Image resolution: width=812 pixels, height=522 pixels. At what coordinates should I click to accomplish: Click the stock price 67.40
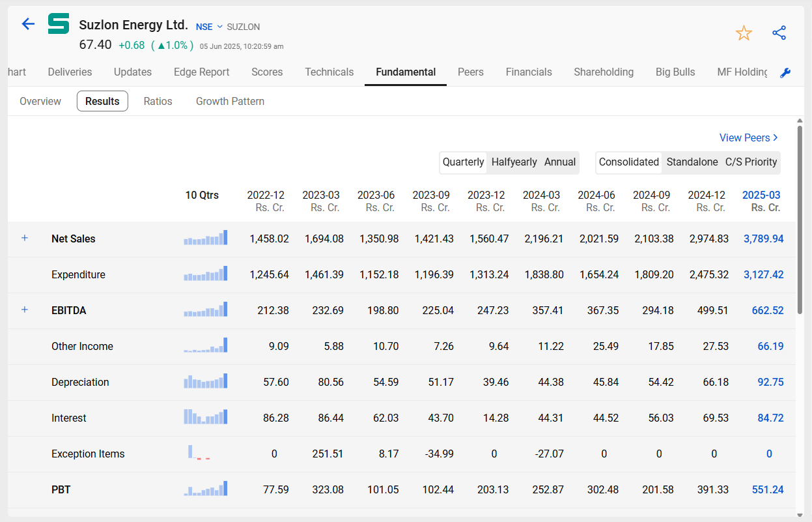[95, 45]
